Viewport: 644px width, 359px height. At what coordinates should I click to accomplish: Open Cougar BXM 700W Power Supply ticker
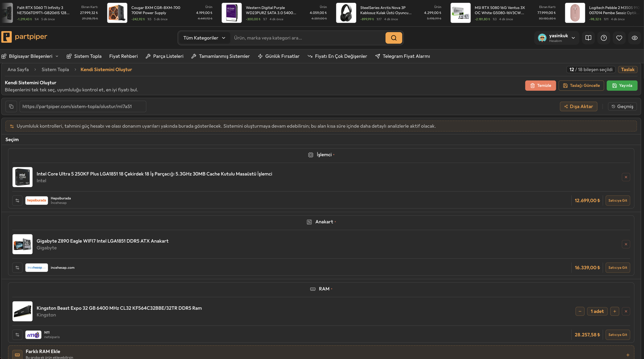[160, 13]
